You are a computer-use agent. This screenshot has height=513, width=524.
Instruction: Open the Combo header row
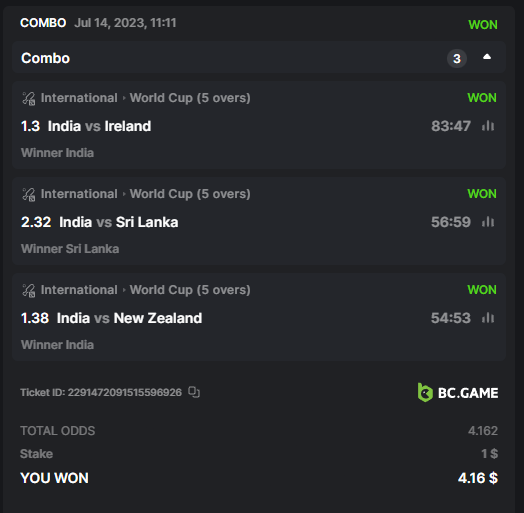pyautogui.click(x=259, y=57)
